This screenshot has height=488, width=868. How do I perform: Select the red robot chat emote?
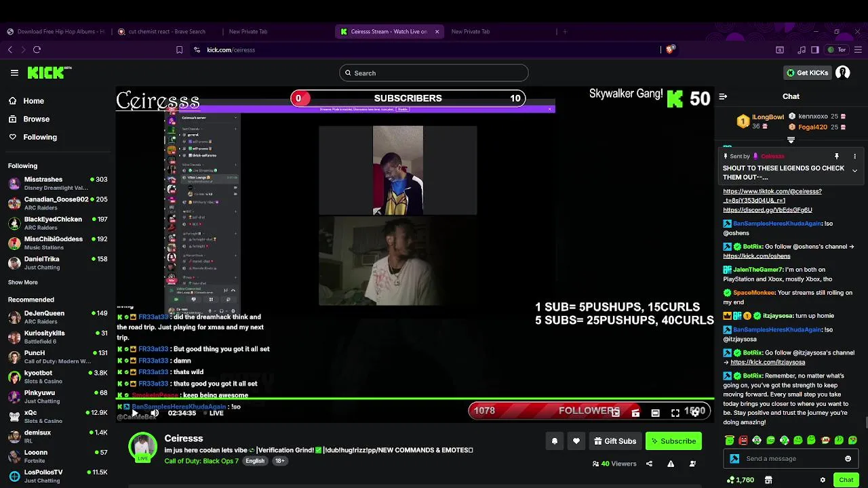pyautogui.click(x=743, y=440)
